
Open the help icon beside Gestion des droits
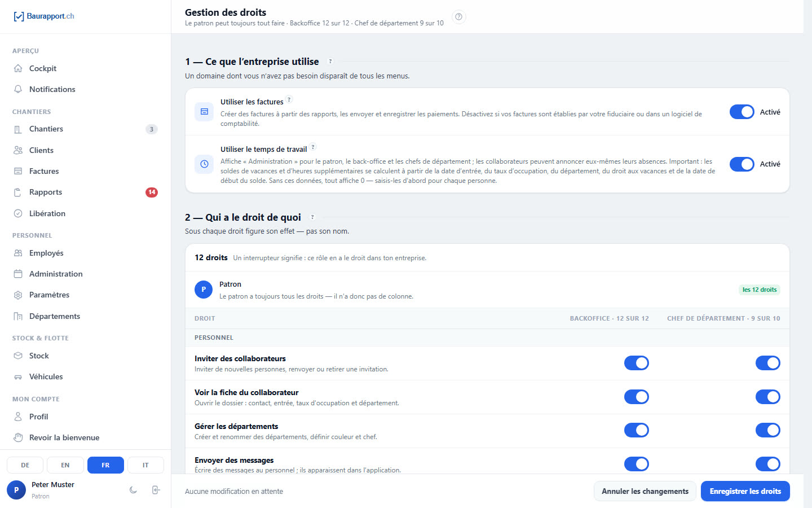click(x=459, y=17)
